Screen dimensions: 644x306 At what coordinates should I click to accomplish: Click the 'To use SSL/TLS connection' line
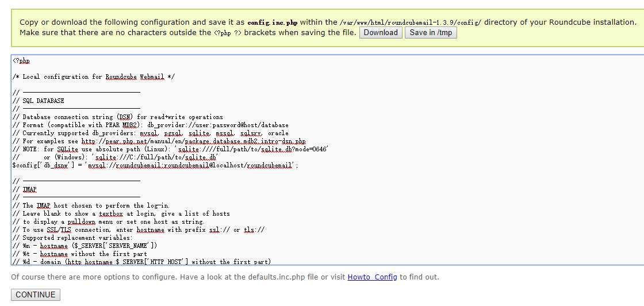pos(139,229)
